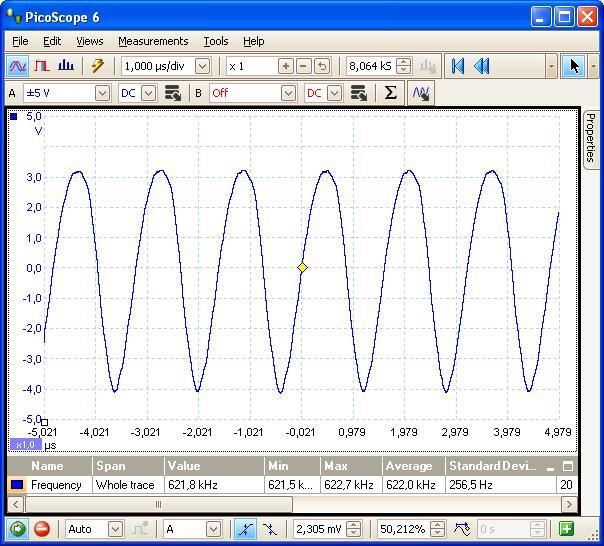Screen dimensions: 604x546
Task: Click the Average column header
Action: point(409,466)
